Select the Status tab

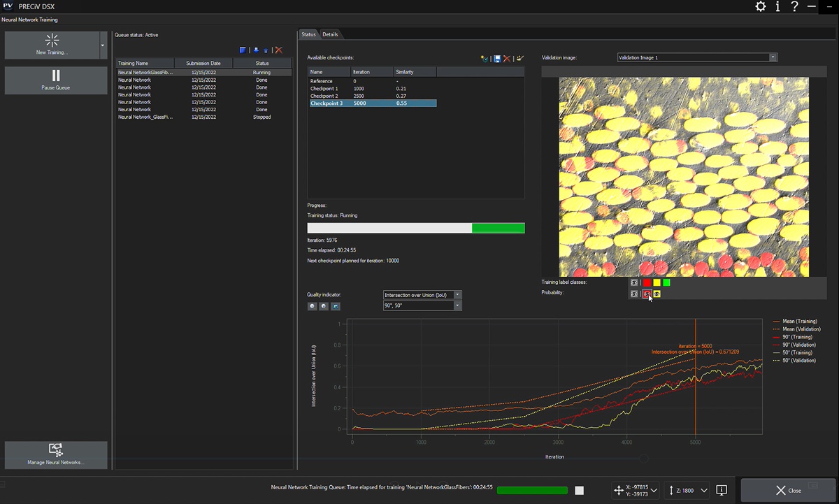click(x=308, y=34)
